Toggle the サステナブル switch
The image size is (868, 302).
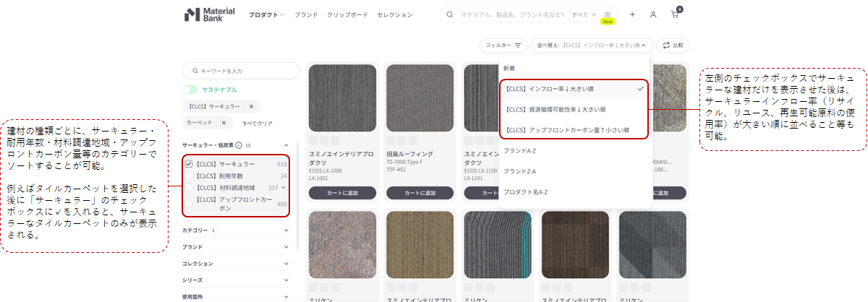pos(190,90)
